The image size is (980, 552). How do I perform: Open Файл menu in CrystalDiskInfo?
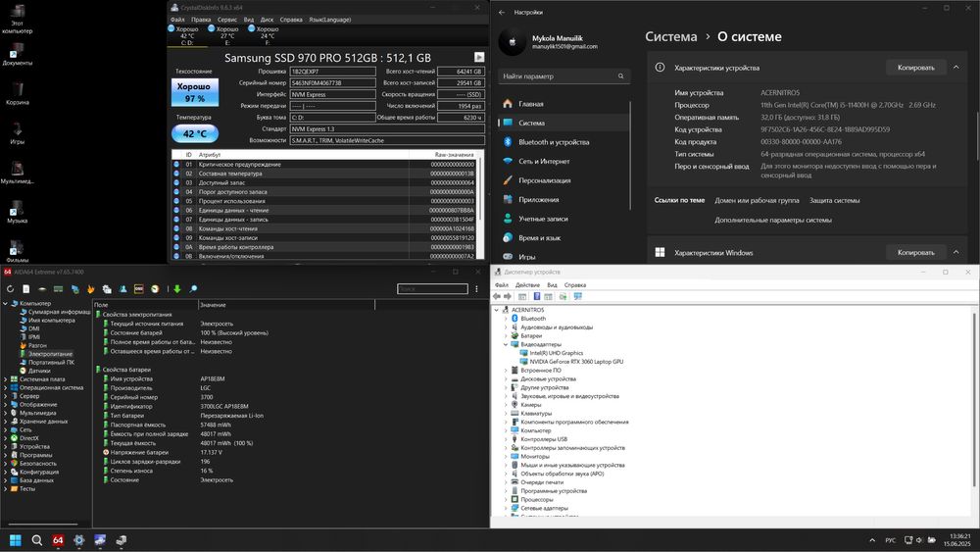tap(177, 20)
